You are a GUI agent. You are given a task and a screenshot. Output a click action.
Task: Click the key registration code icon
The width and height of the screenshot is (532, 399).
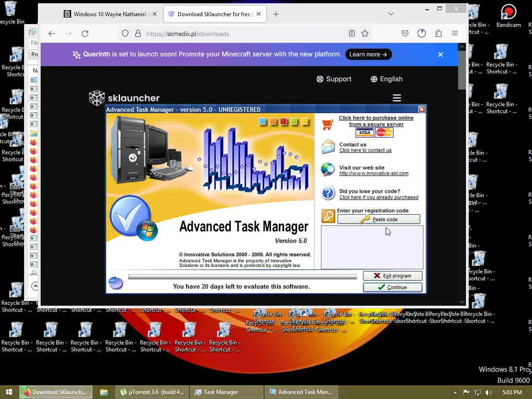[328, 216]
